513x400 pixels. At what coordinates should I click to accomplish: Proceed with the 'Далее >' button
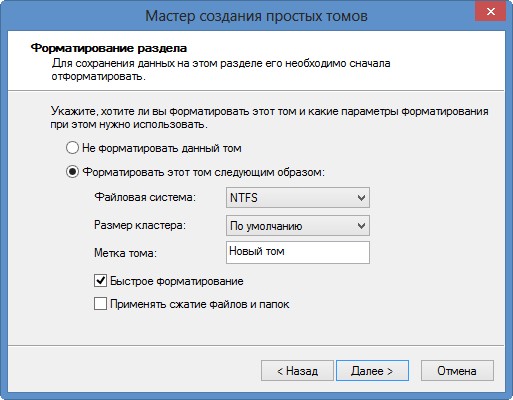pyautogui.click(x=372, y=370)
